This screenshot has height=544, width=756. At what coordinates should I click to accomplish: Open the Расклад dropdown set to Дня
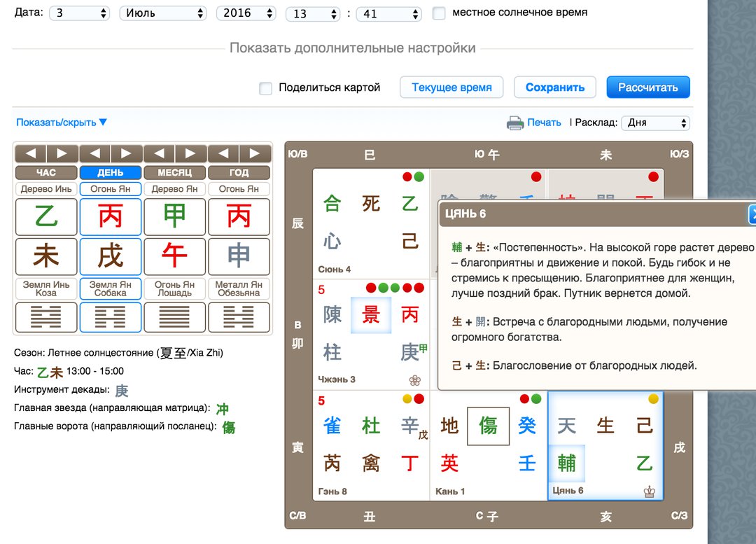click(x=655, y=123)
